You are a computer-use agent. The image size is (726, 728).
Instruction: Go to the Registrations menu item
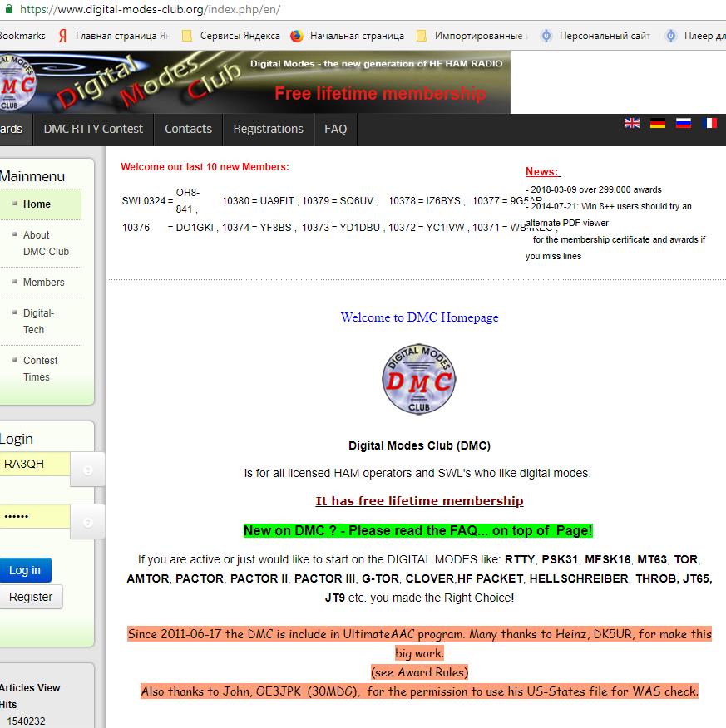(268, 129)
